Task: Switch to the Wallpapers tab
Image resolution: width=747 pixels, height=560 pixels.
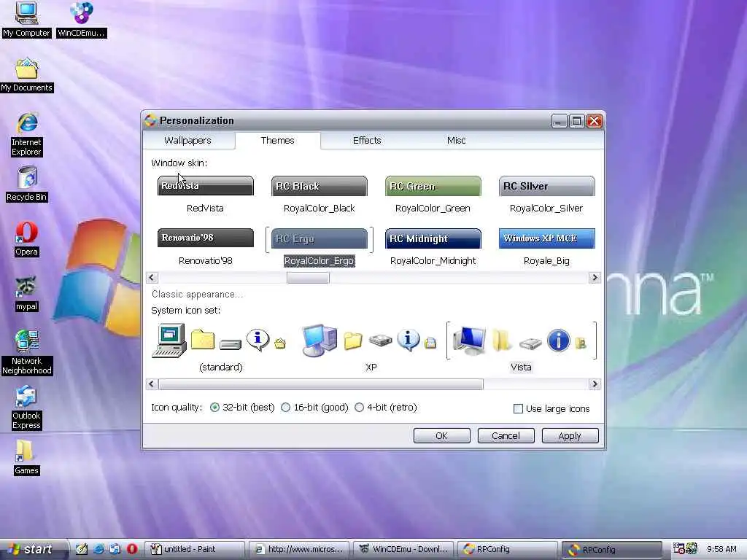Action: click(x=187, y=141)
